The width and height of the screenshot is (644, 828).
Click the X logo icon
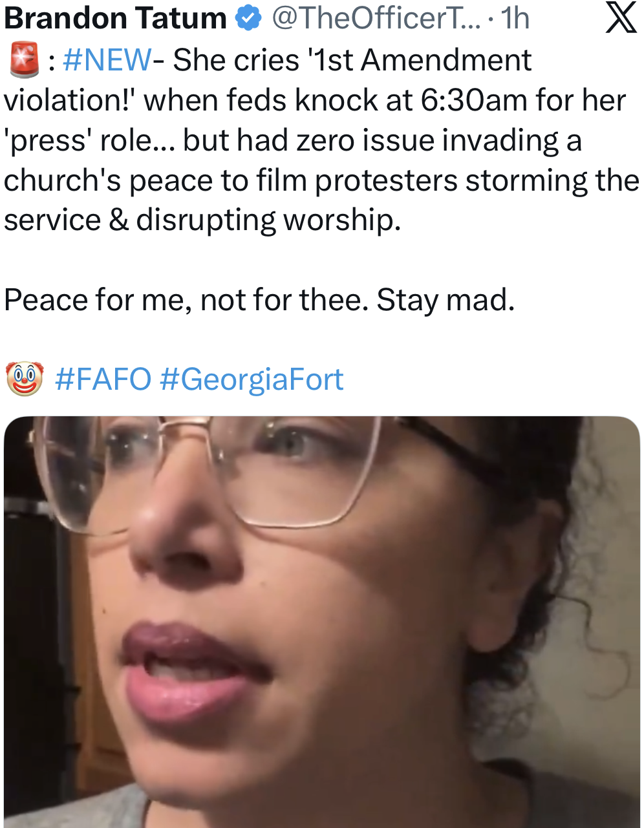click(619, 17)
